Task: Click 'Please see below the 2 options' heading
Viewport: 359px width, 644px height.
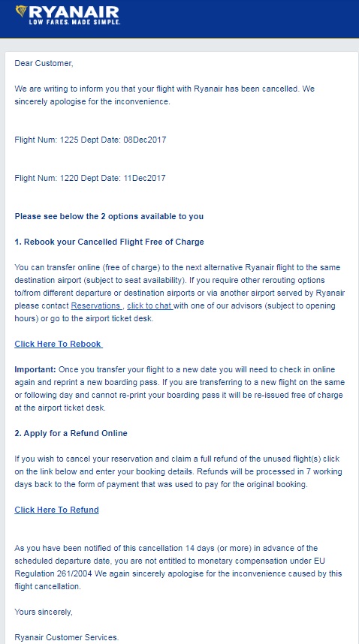Action: point(109,216)
